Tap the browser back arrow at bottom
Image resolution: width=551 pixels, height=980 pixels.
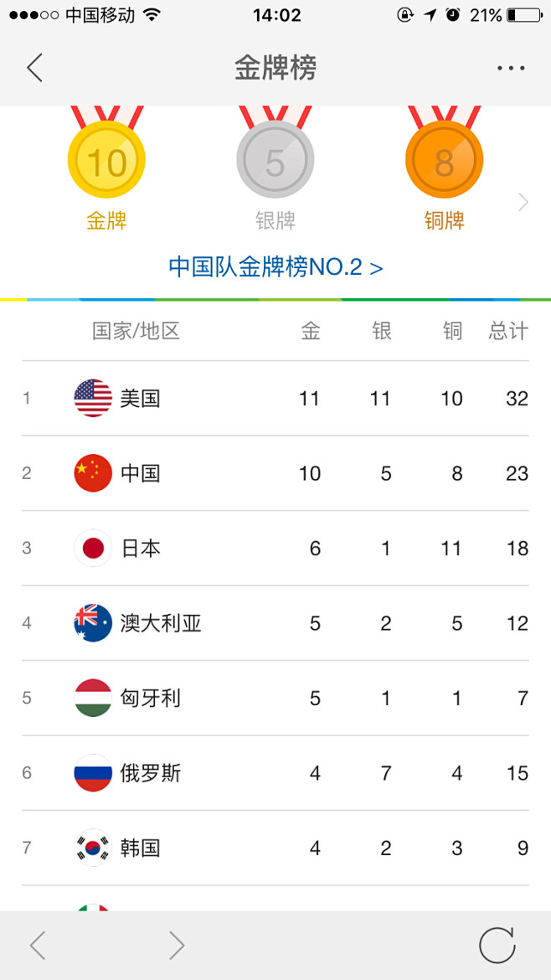[39, 945]
